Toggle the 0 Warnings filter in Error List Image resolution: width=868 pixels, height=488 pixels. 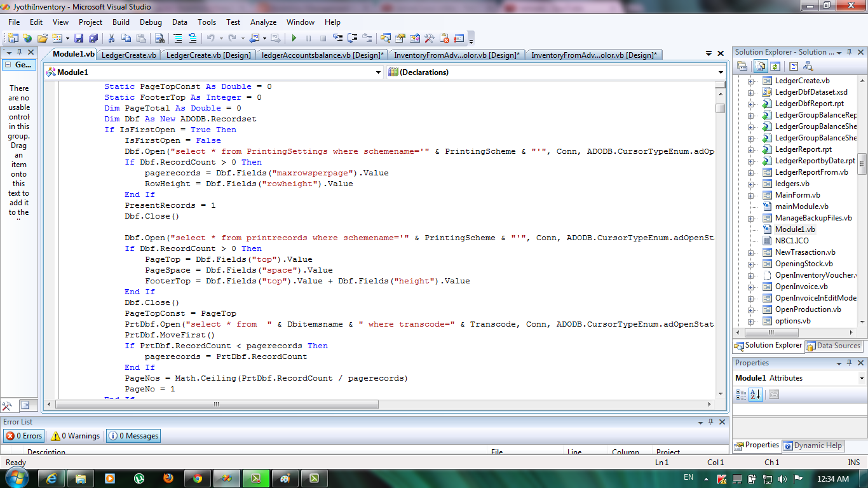pos(74,436)
